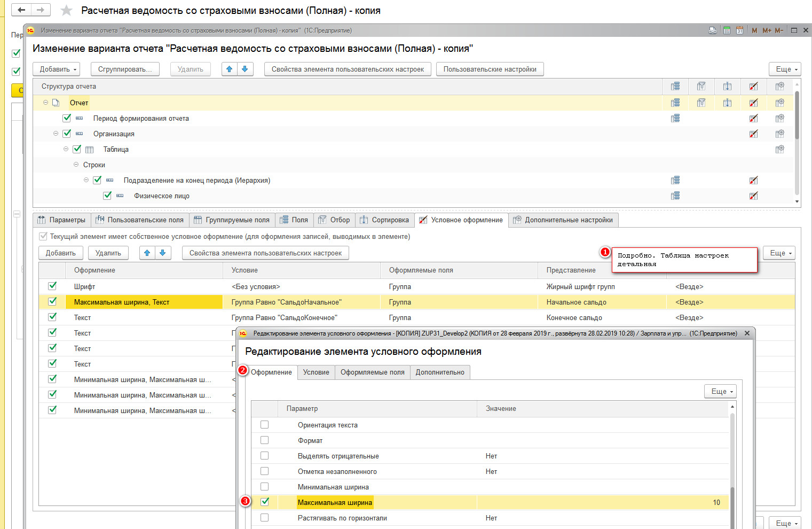Enable the Ориентация текста parameter checkbox
Screen dimensions: 812x529
coord(265,425)
